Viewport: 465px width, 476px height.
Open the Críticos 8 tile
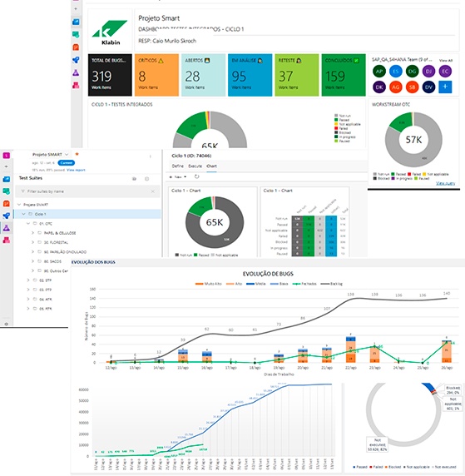156,75
